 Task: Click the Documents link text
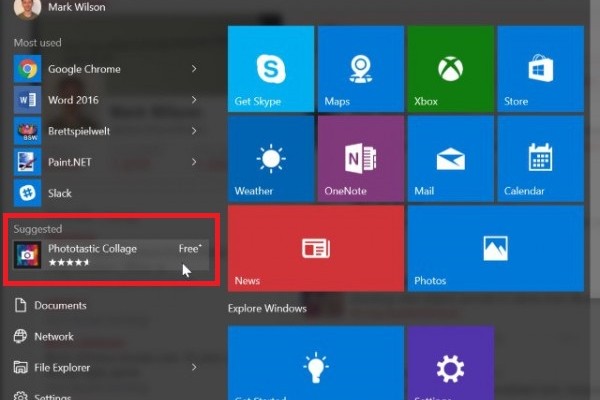tap(60, 305)
